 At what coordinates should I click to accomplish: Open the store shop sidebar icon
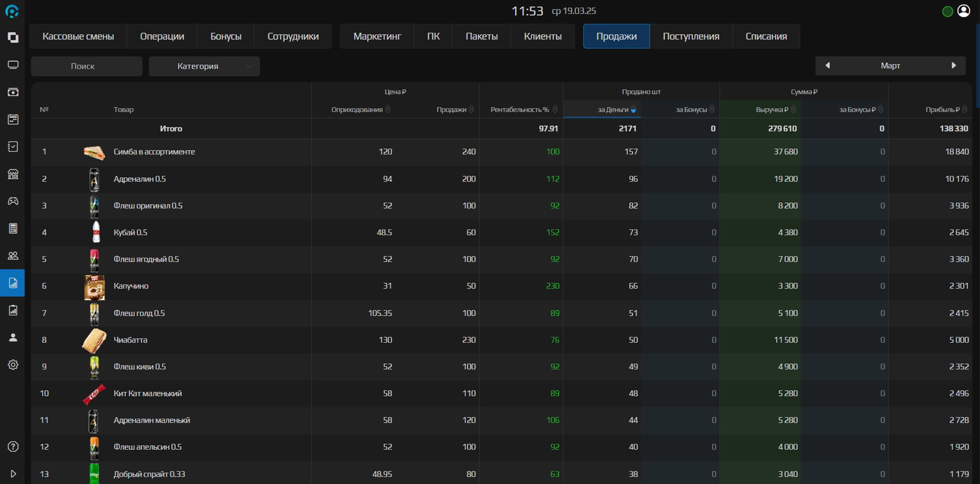[13, 174]
